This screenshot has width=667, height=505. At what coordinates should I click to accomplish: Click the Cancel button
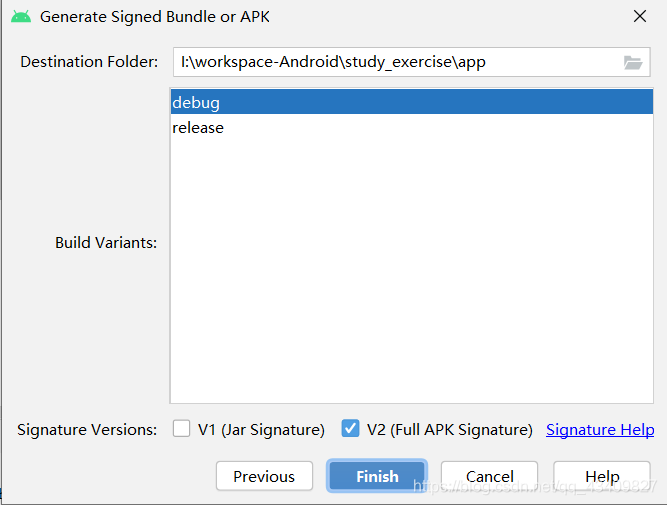click(x=489, y=476)
